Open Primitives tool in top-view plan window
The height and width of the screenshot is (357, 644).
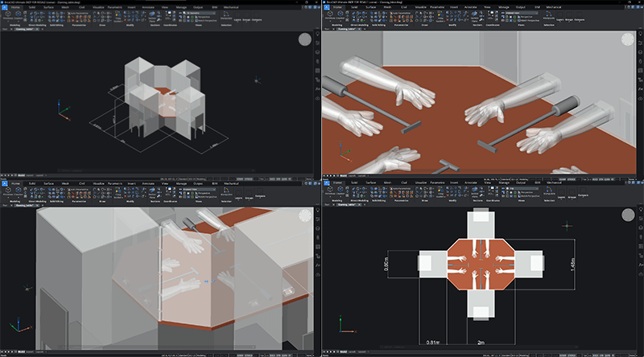click(x=330, y=191)
